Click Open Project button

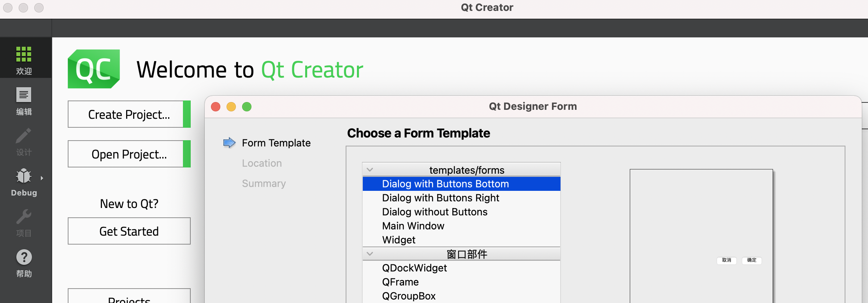pos(129,154)
